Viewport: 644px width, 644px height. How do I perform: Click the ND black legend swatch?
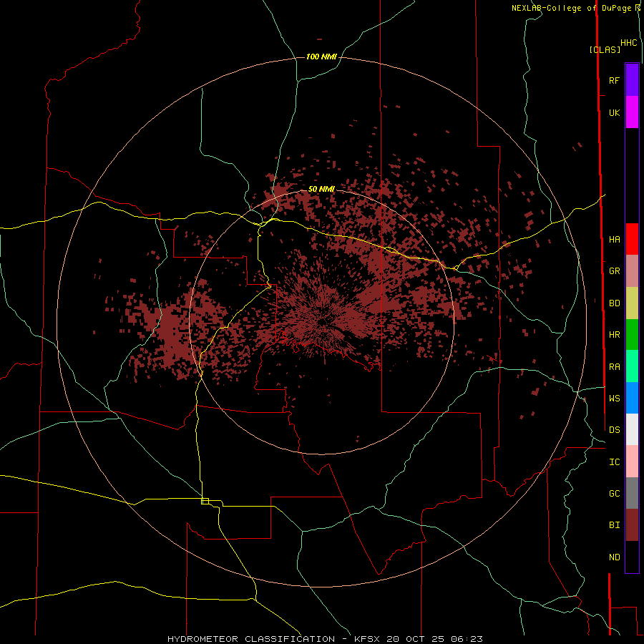(x=632, y=557)
